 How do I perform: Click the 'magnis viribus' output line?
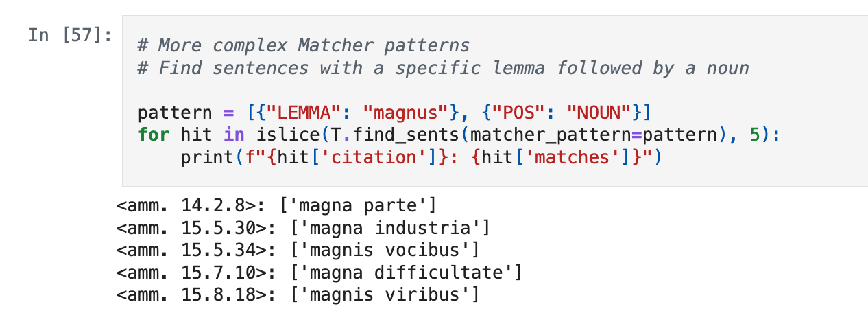tap(298, 295)
